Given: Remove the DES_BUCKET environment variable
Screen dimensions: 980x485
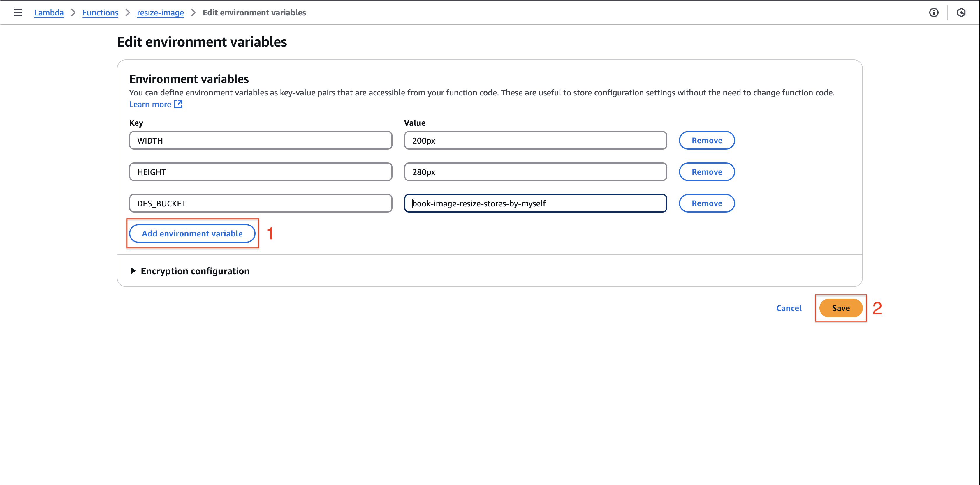Looking at the screenshot, I should (707, 203).
